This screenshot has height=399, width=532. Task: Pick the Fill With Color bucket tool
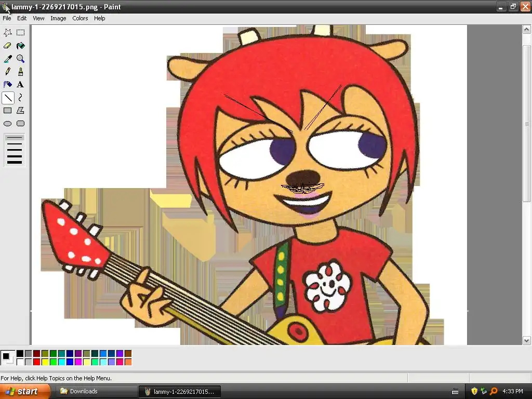tap(20, 46)
